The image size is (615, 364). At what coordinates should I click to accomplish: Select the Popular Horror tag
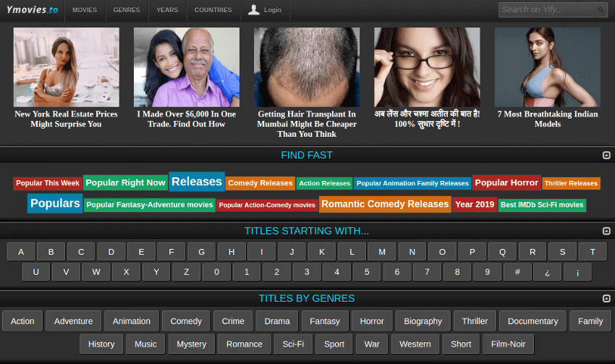pyautogui.click(x=506, y=183)
